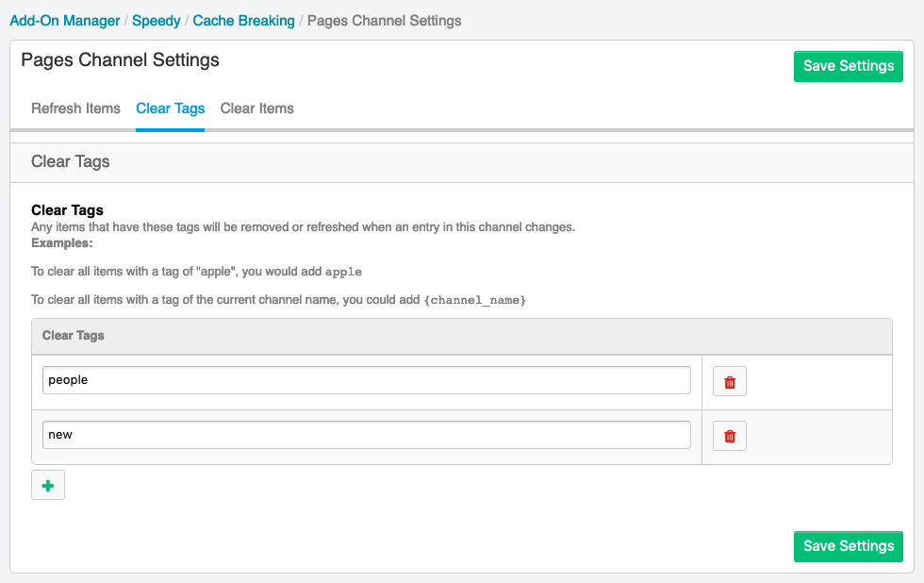Click the Pages Channel Settings page heading
This screenshot has width=924, height=583.
click(x=121, y=60)
